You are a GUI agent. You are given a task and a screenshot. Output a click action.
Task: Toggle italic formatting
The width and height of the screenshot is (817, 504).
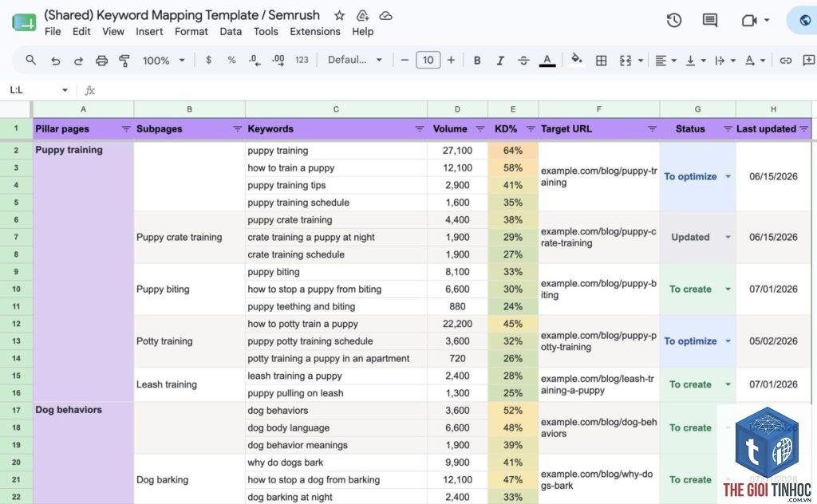click(x=500, y=61)
